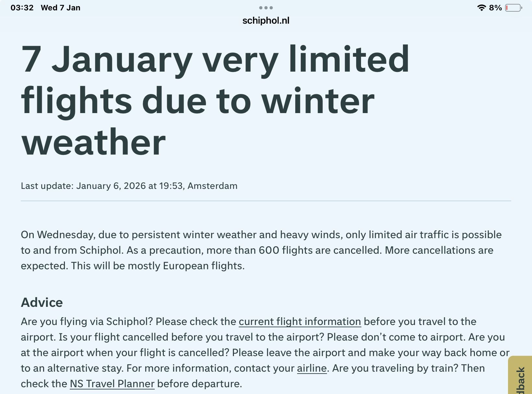Click 'Are you flying via Schiphol?' text
532x394 pixels.
coord(87,321)
